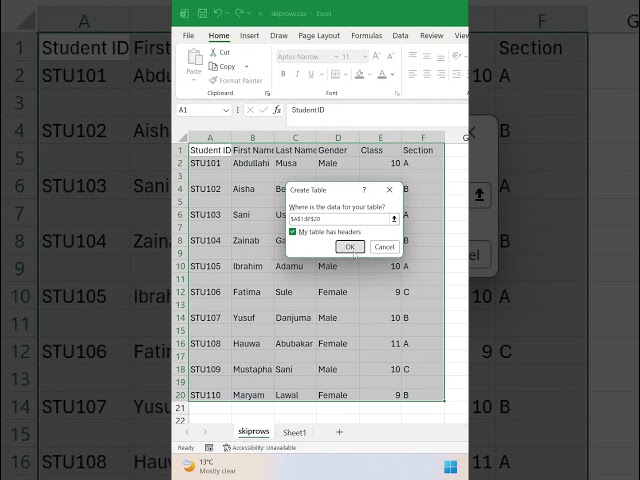
Task: Expand the Copy options arrow
Action: pos(247,66)
